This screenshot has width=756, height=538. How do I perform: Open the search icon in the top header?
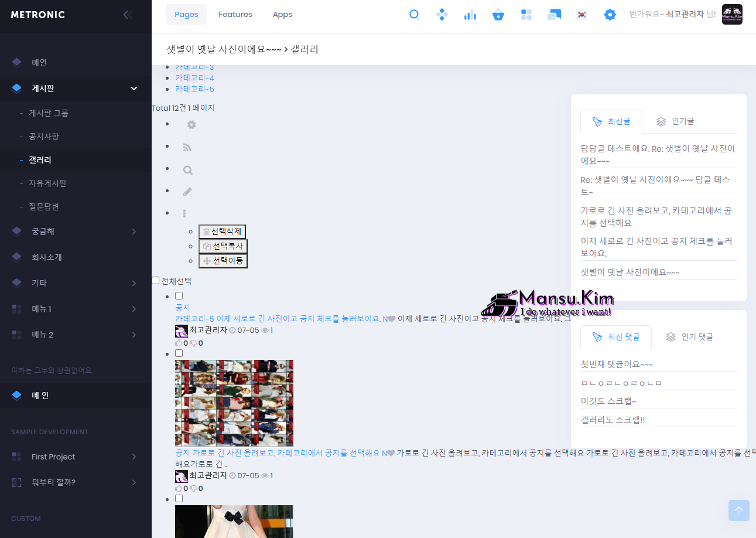415,15
